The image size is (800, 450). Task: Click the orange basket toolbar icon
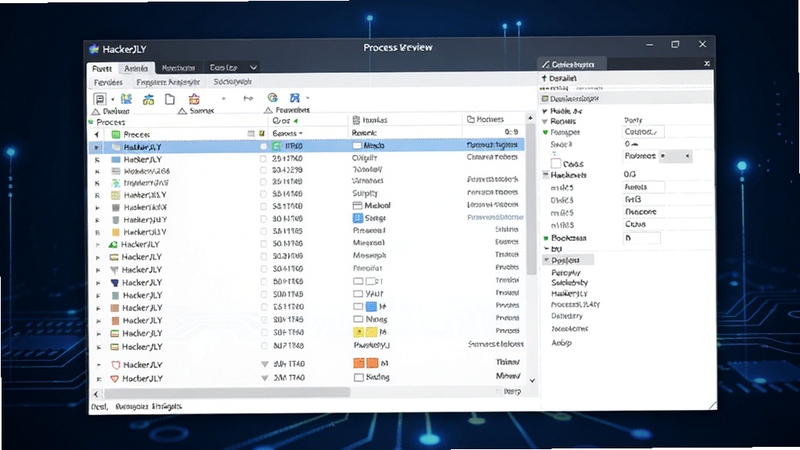coord(194,98)
